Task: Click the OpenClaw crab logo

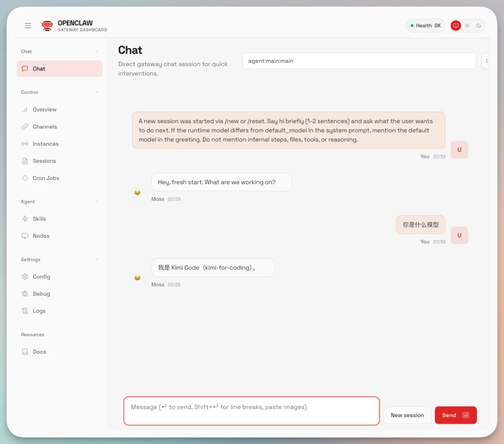Action: point(47,26)
